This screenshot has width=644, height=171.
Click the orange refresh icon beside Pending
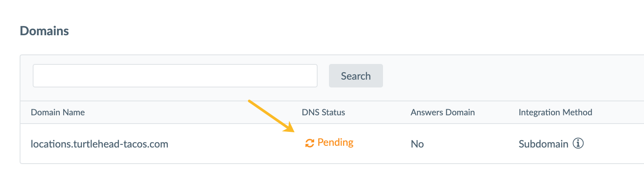[309, 143]
